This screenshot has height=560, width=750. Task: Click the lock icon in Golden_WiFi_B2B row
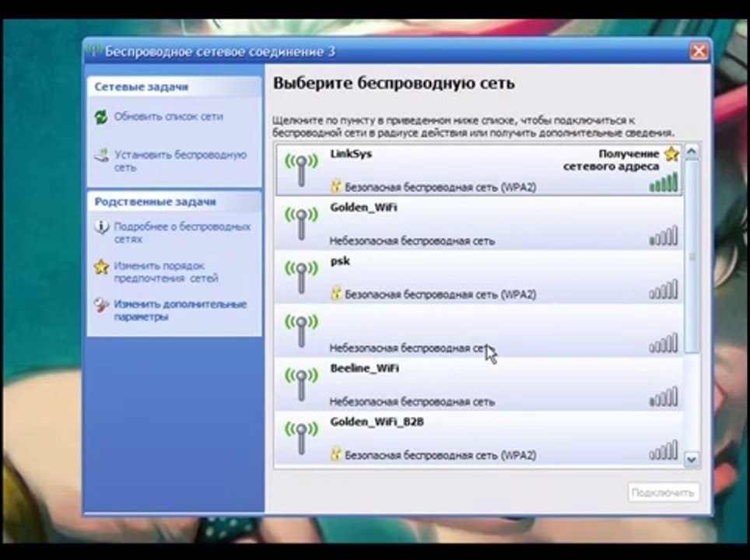click(336, 454)
